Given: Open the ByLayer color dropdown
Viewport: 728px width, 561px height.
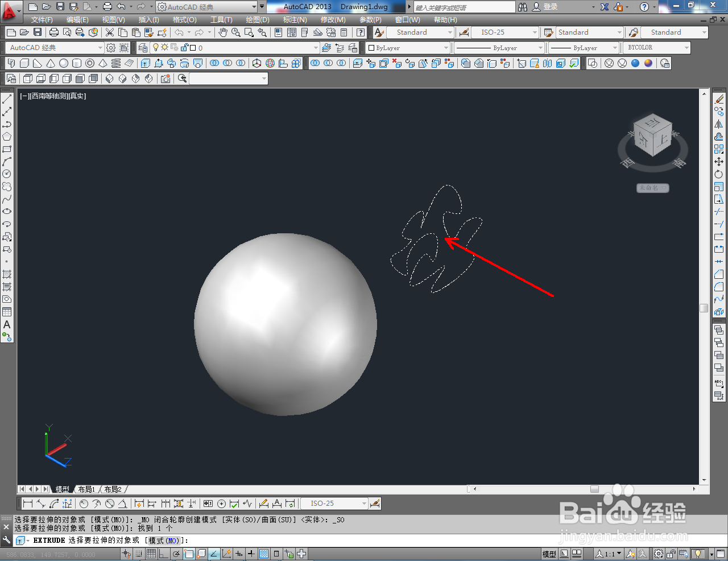Looking at the screenshot, I should (x=408, y=48).
